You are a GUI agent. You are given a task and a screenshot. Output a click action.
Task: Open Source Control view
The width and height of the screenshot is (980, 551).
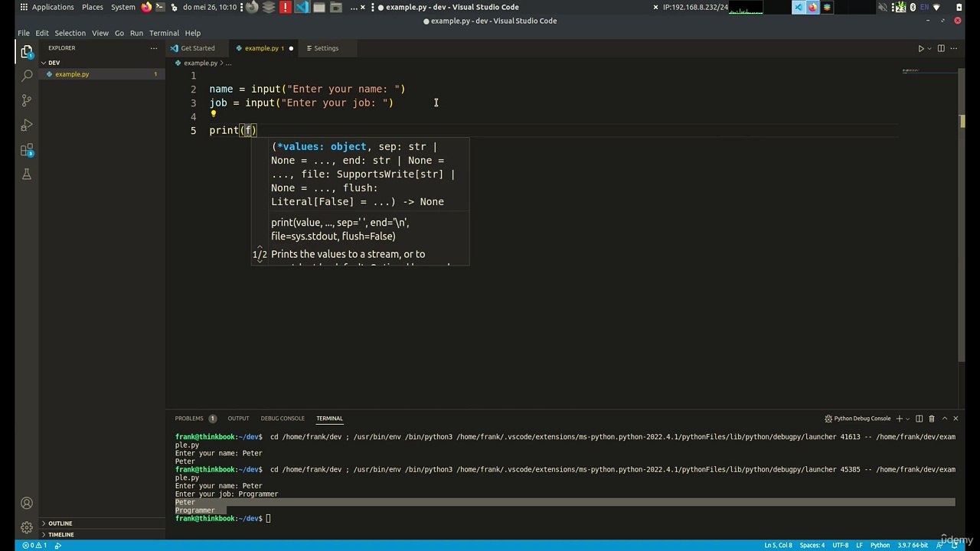point(27,100)
